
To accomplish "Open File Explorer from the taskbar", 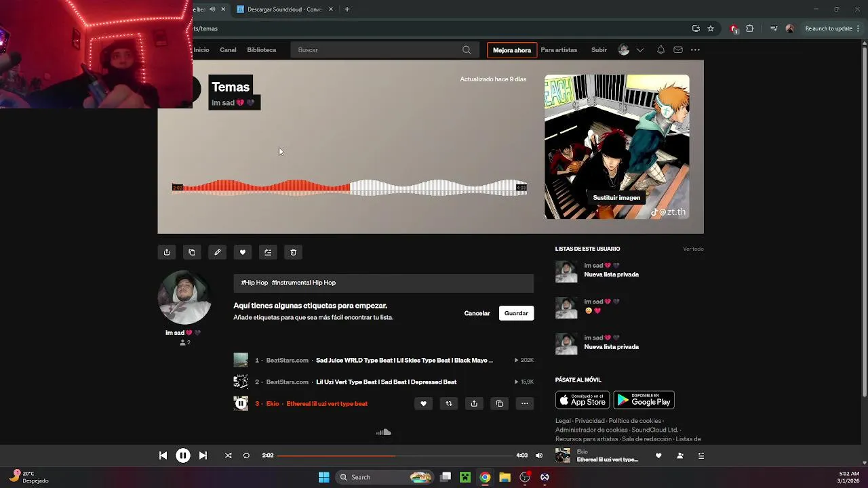I will point(505,477).
